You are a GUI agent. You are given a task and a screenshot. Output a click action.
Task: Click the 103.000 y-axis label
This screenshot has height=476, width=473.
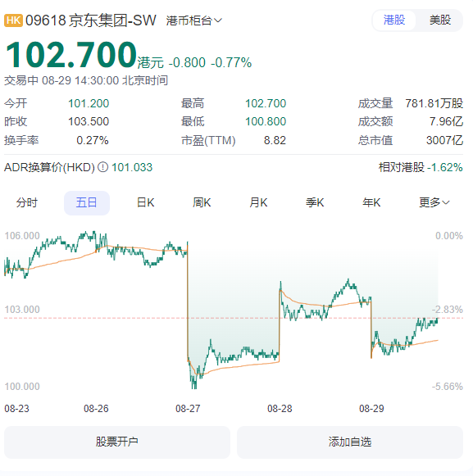[22, 310]
